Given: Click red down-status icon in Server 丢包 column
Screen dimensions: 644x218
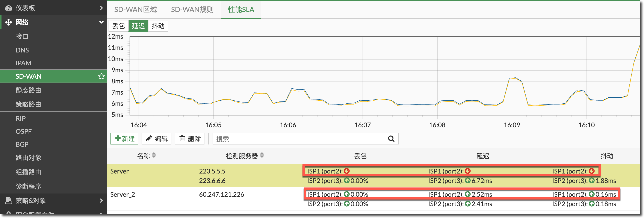Looking at the screenshot, I should (347, 171).
